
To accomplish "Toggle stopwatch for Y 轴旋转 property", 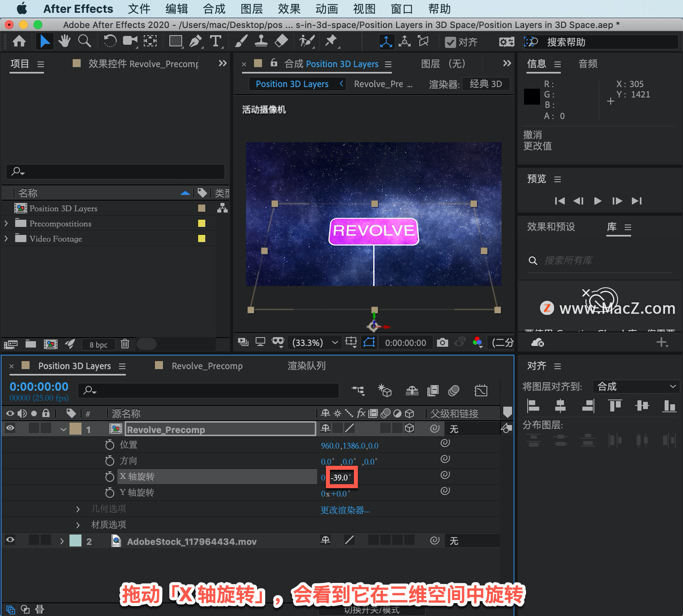I will coord(109,493).
